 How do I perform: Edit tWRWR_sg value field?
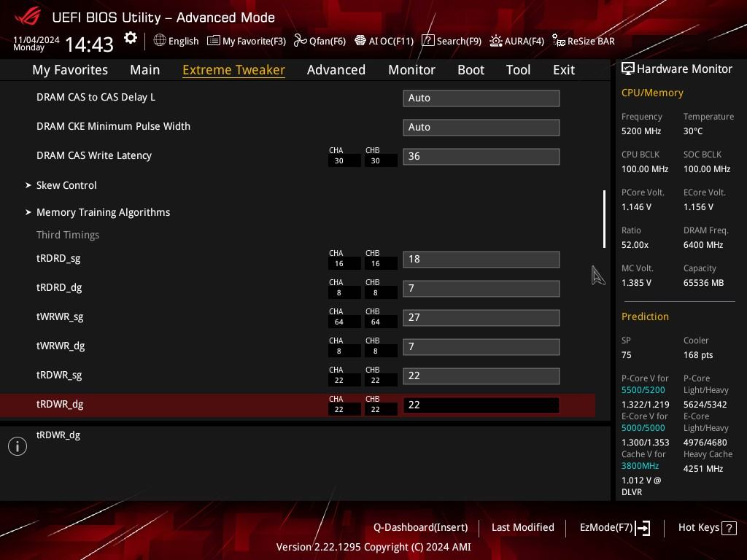pyautogui.click(x=481, y=318)
